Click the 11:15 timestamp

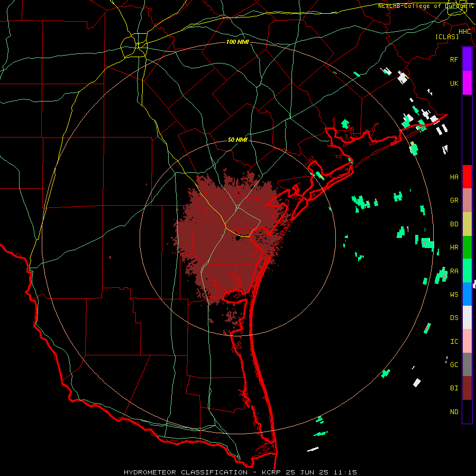coord(345,472)
